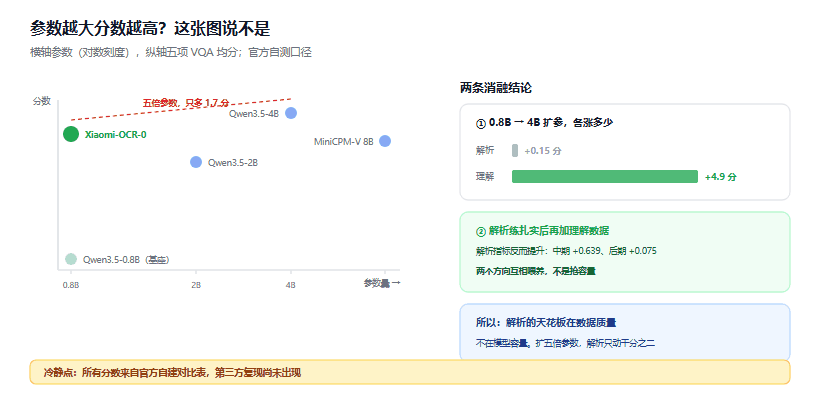Viewport: 820px width, 396px height.
Task: Click the small gray 解析 bar
Action: pyautogui.click(x=515, y=151)
